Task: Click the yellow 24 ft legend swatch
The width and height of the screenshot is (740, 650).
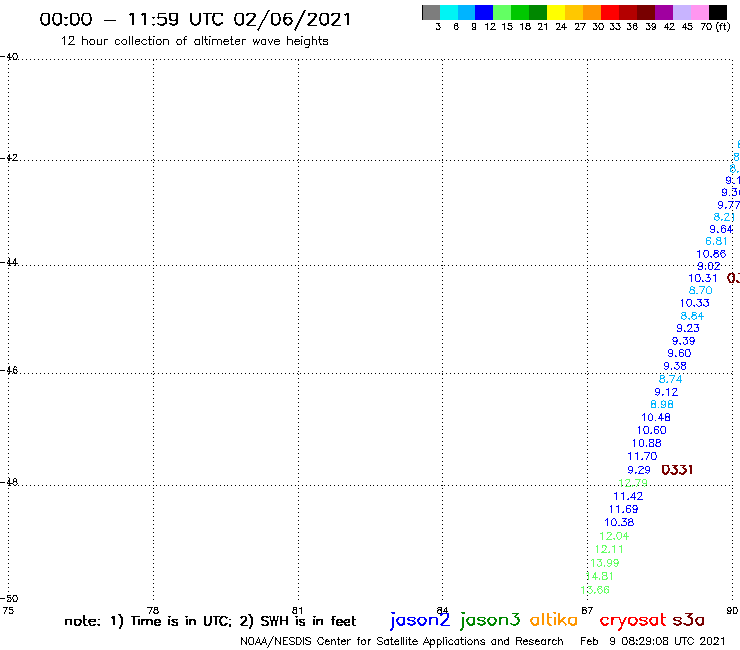Action: 556,12
